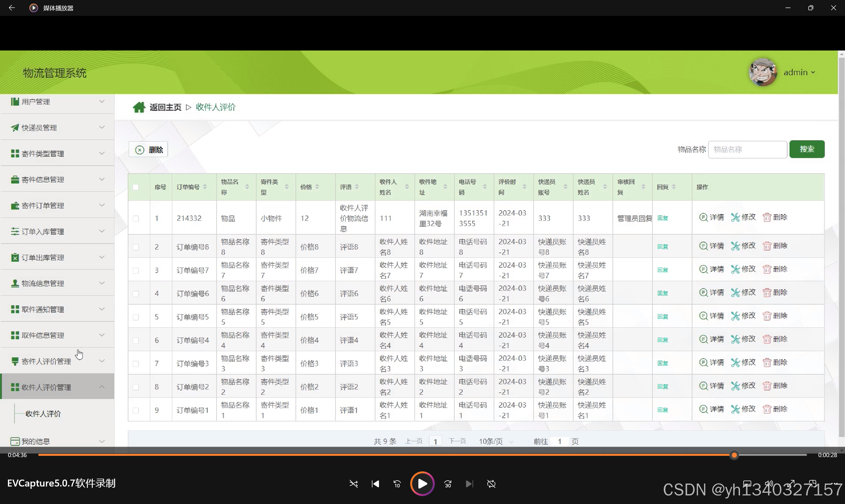The image size is (845, 504).
Task: Open the 收件人评价 submenu item
Action: pyautogui.click(x=43, y=414)
